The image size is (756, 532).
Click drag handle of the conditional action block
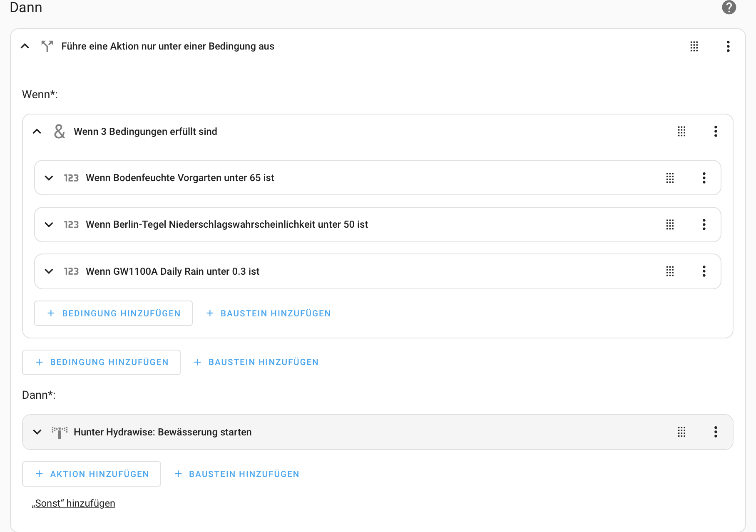tap(694, 46)
